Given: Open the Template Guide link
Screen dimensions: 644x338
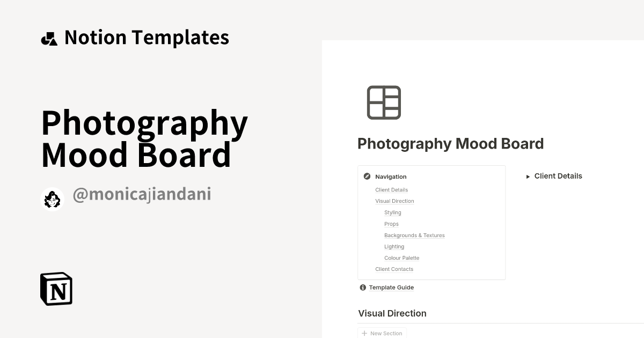Looking at the screenshot, I should click(391, 287).
